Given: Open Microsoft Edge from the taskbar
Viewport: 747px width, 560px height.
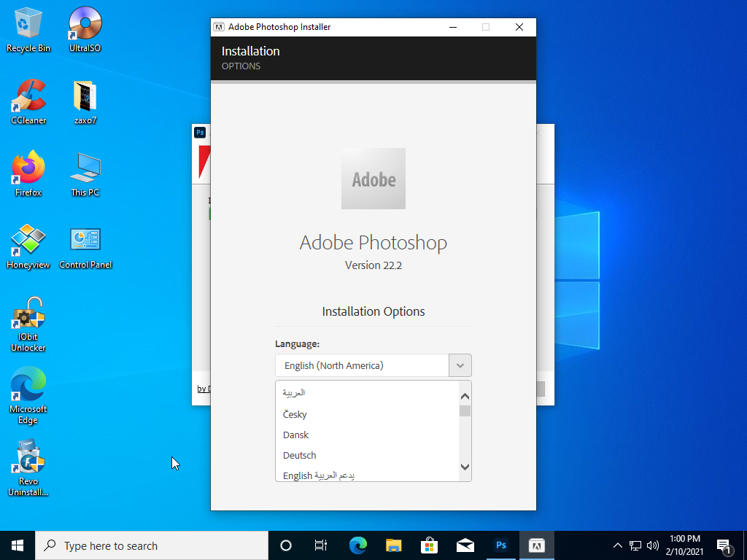Looking at the screenshot, I should point(357,545).
